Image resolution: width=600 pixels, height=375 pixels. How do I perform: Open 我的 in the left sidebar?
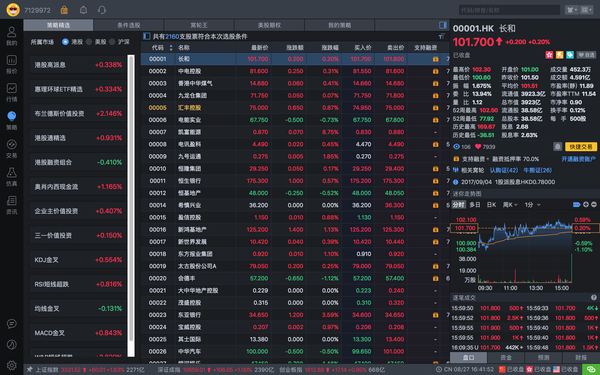12,36
